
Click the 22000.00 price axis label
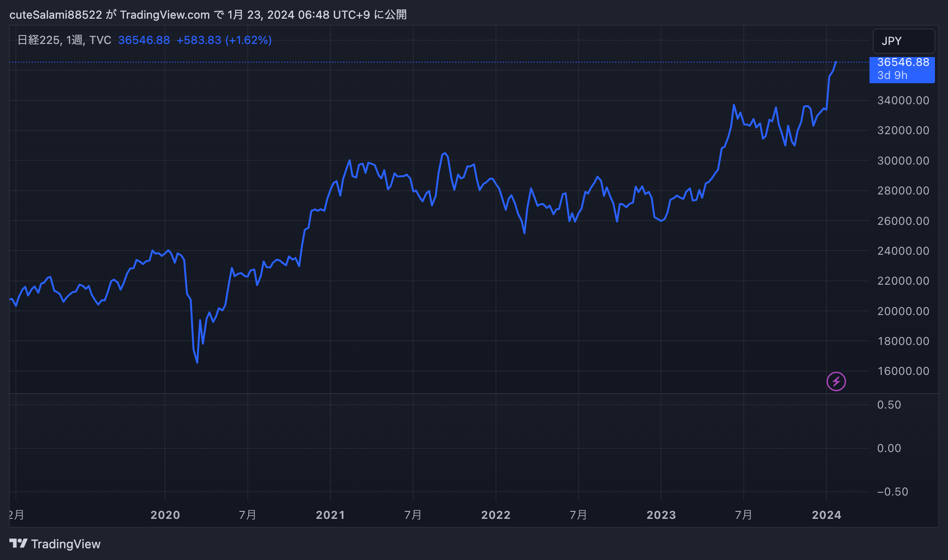point(903,281)
